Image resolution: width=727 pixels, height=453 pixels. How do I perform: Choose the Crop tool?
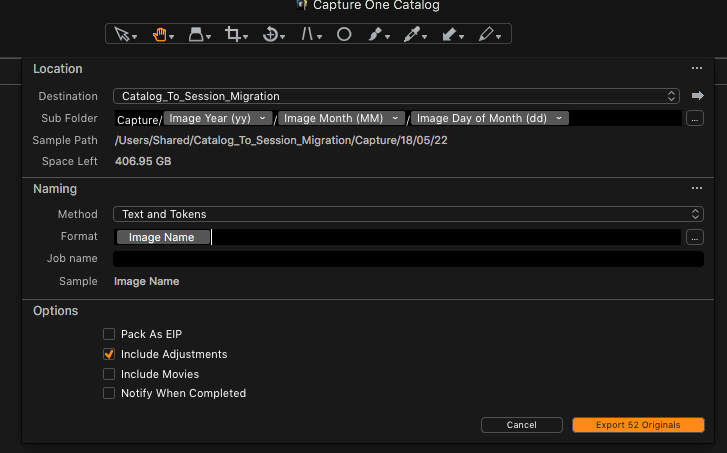point(232,34)
